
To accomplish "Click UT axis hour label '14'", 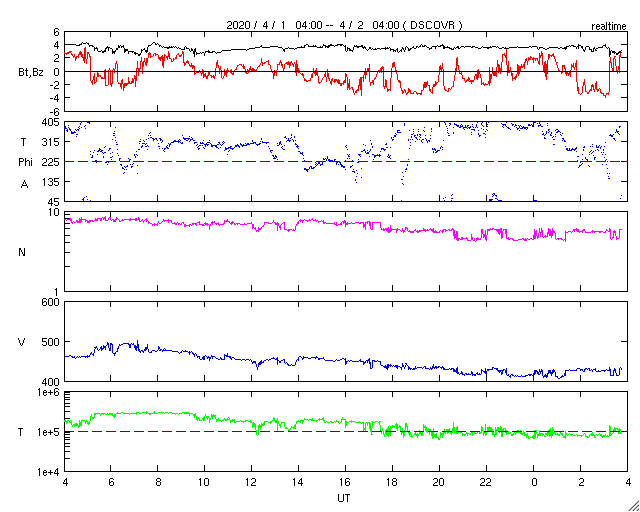I will pos(298,482).
